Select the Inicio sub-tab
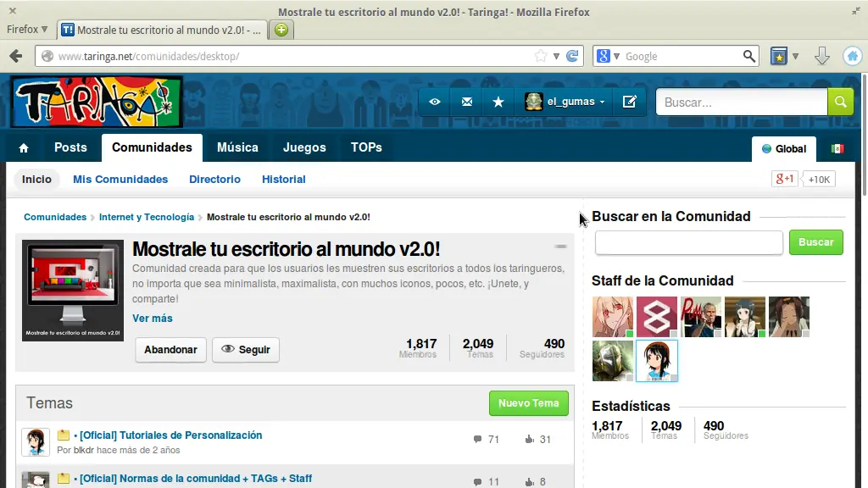The image size is (868, 488). coord(36,180)
